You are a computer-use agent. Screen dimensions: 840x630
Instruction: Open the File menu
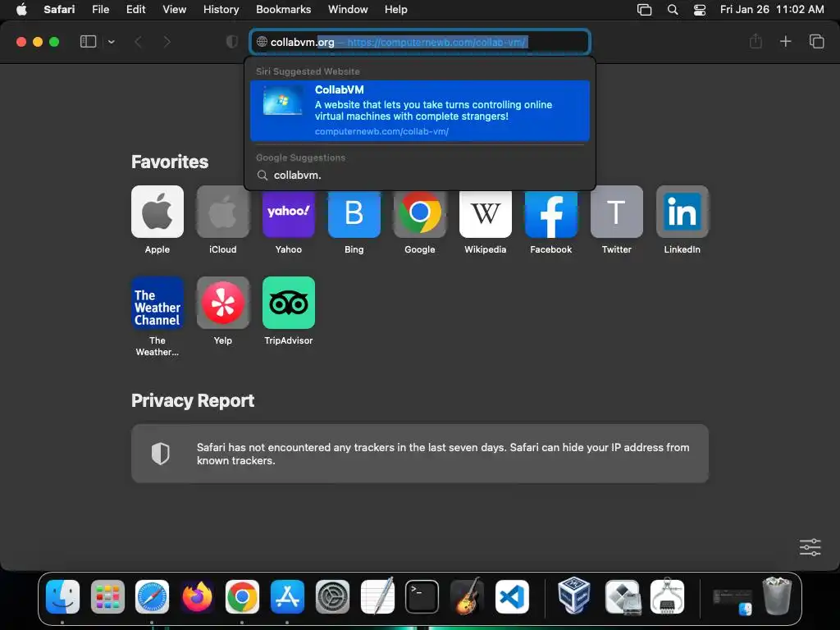(101, 10)
